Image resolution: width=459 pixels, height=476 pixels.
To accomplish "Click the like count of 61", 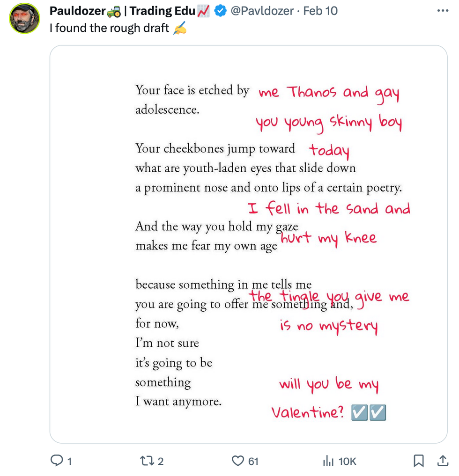I will [x=253, y=461].
